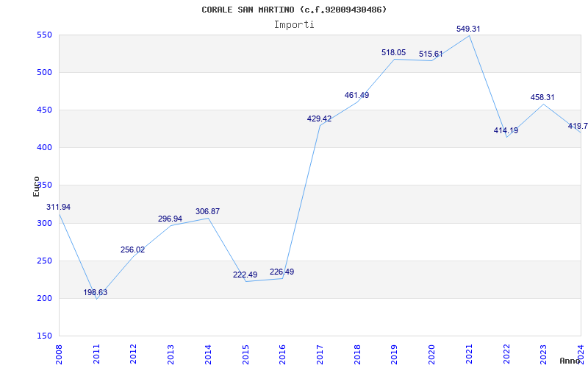Click the 200 y-axis tick label

pyautogui.click(x=44, y=299)
